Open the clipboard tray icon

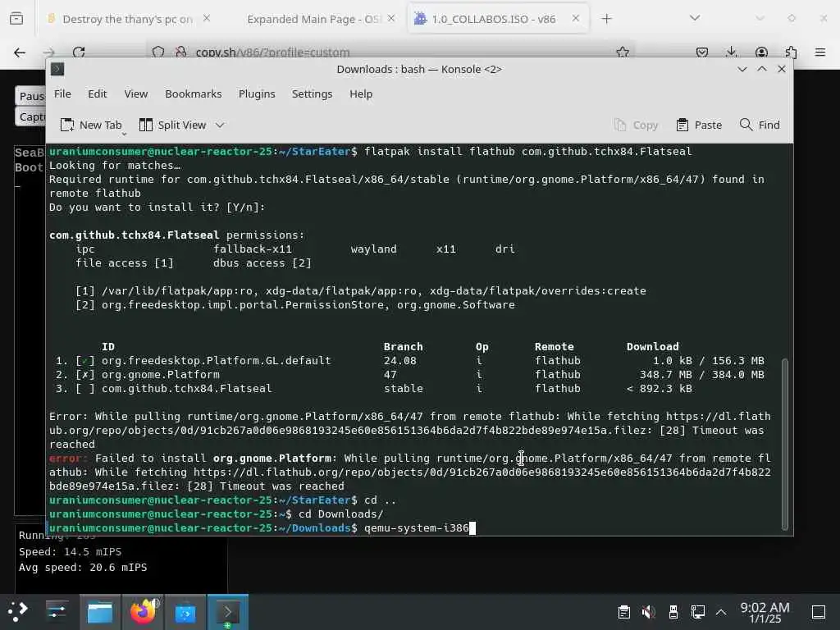(623, 612)
